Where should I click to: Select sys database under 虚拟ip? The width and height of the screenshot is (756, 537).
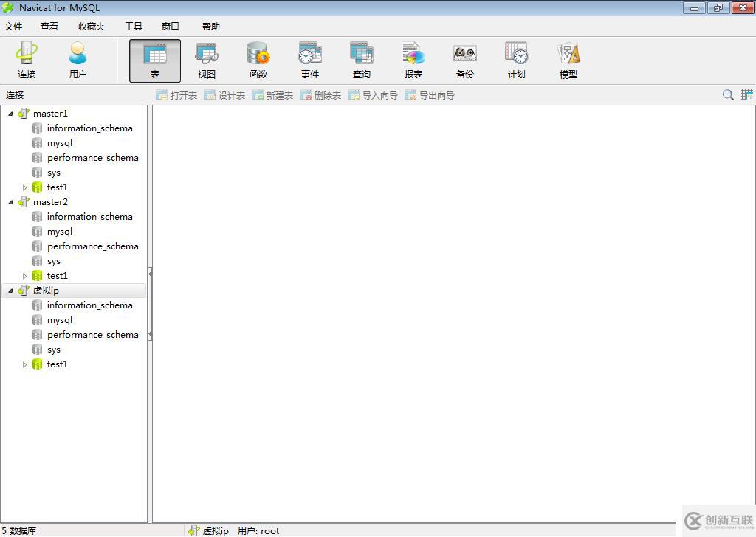tap(53, 350)
